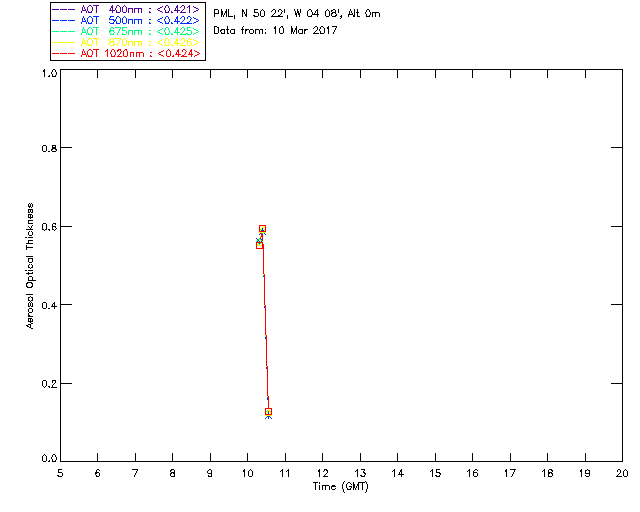This screenshot has width=640, height=512.
Task: Click the x-axis tick label 11
Action: tap(284, 473)
